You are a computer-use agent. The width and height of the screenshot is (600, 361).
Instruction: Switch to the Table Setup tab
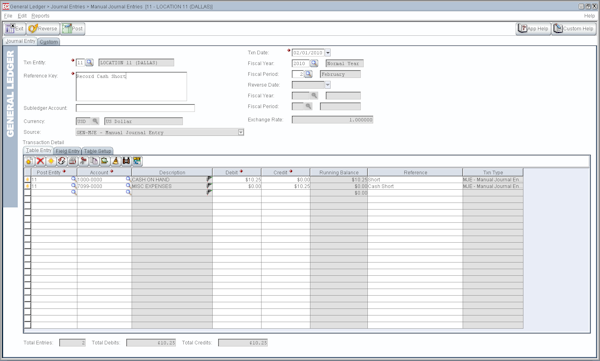(x=97, y=151)
